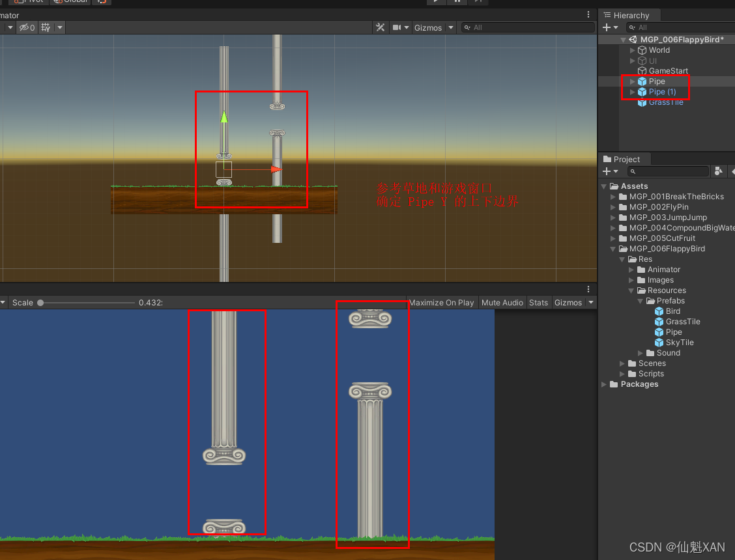Select the UI cube icon in Hierarchy

pos(642,61)
